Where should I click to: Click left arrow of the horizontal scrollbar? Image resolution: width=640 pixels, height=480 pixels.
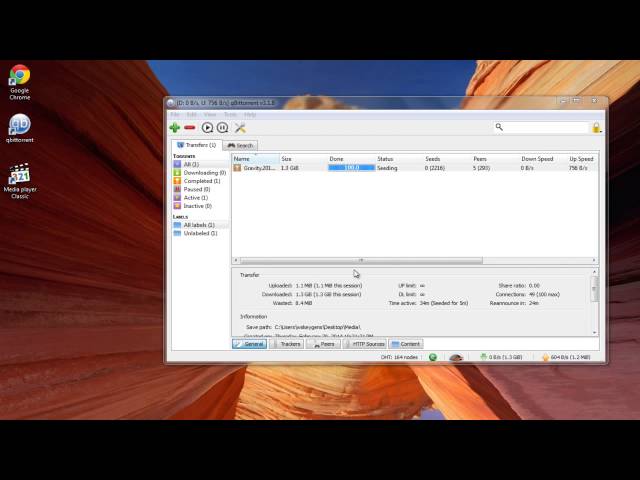pos(236,260)
